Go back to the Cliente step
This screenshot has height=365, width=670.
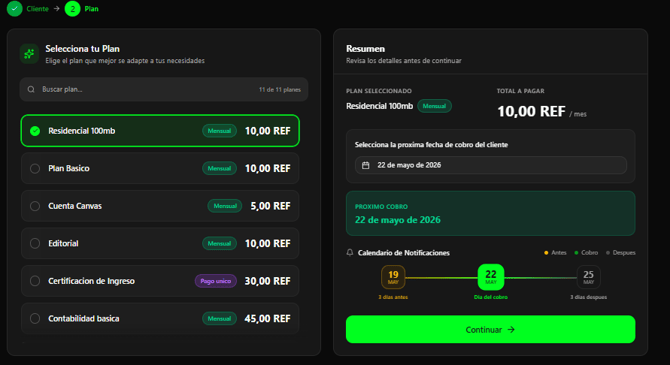point(38,9)
